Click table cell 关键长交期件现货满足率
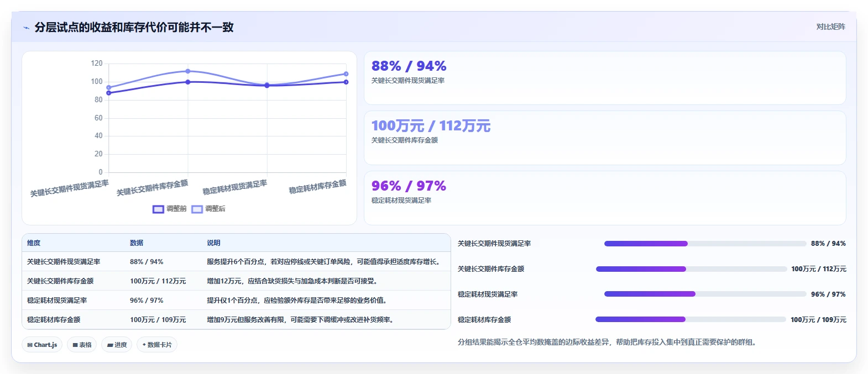This screenshot has width=868, height=374. [x=64, y=262]
